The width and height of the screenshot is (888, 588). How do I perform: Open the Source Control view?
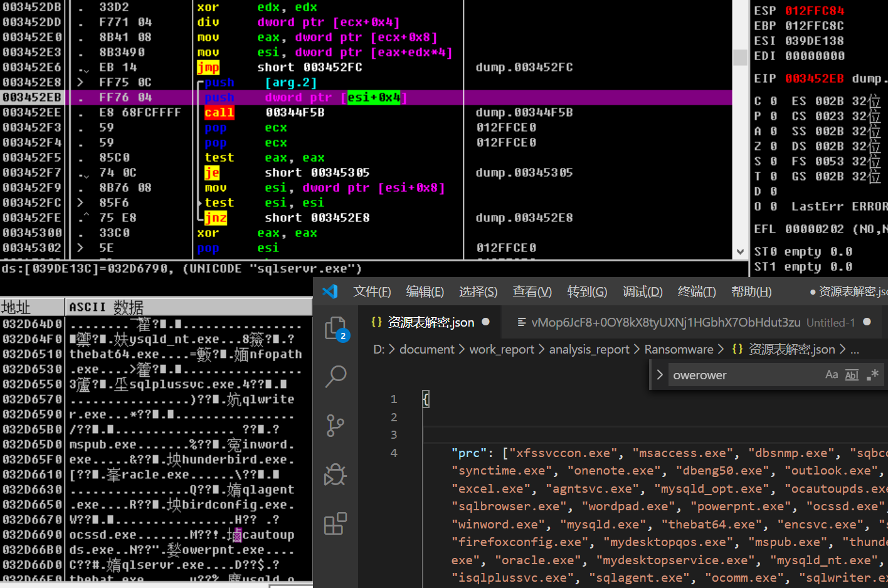coord(336,426)
